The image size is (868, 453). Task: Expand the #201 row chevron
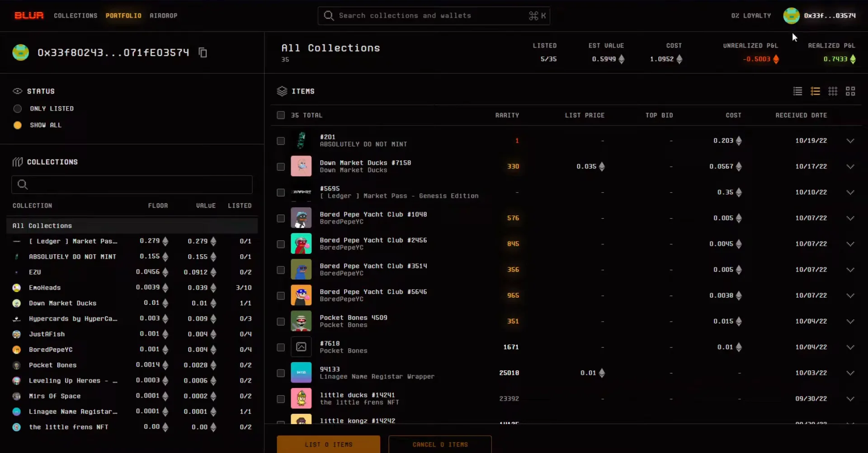(850, 141)
